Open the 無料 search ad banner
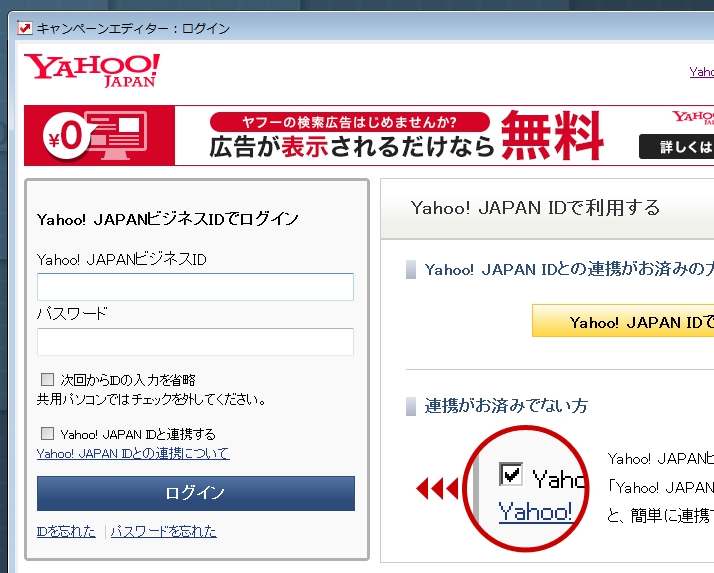The width and height of the screenshot is (714, 573). point(369,135)
